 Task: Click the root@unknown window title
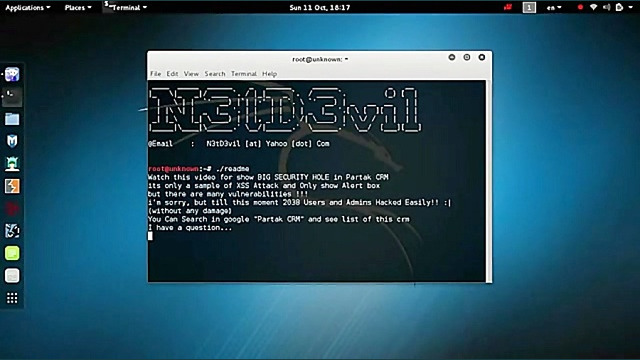click(320, 59)
